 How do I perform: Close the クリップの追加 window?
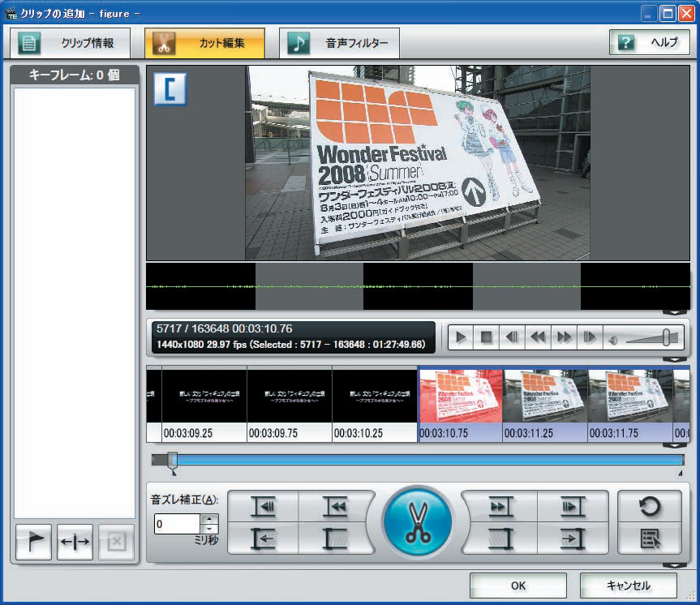686,14
